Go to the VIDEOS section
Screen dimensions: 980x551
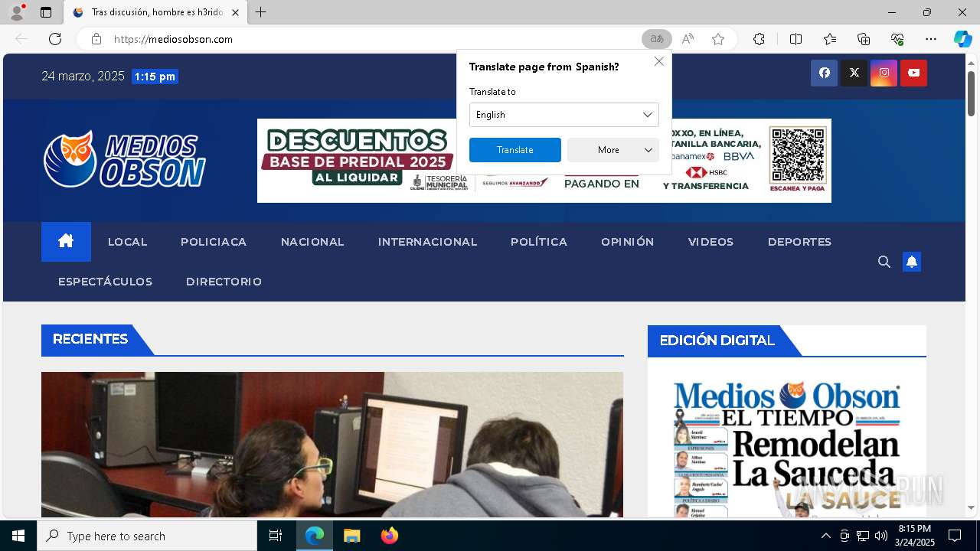[x=710, y=242]
